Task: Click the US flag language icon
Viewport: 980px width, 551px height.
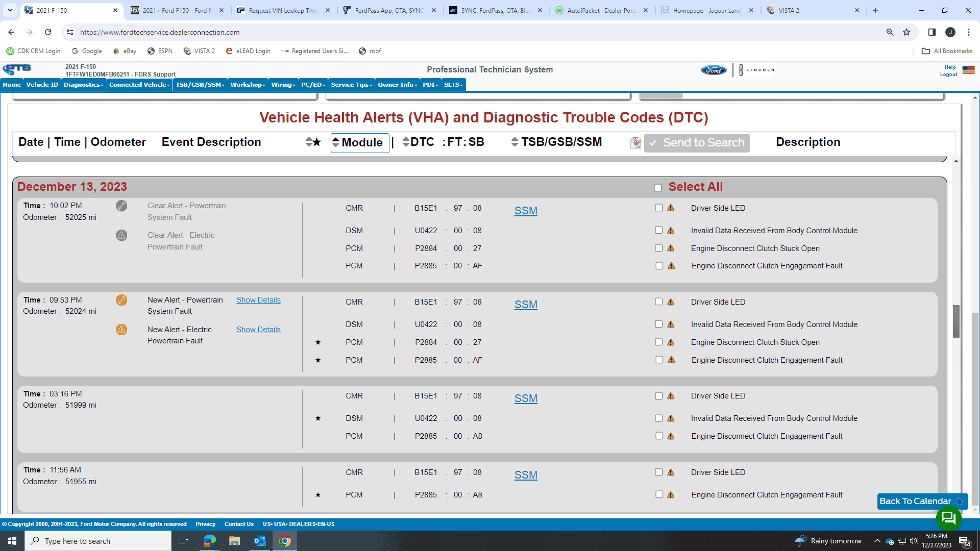Action: coord(968,70)
